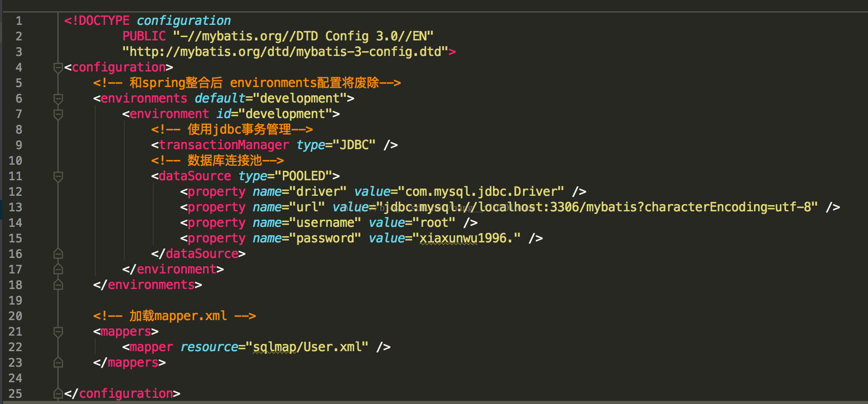Collapse the dataSource fold marker on line 11
This screenshot has width=868, height=404.
[58, 177]
